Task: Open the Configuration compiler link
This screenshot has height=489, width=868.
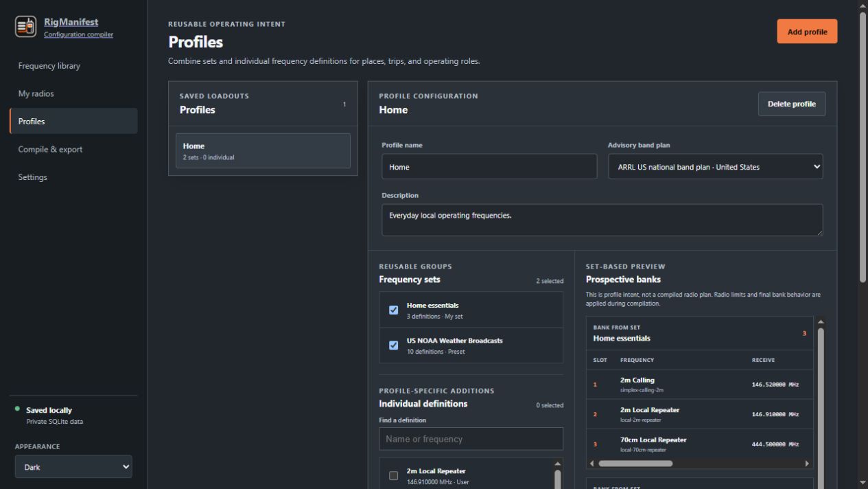Action: pos(78,34)
